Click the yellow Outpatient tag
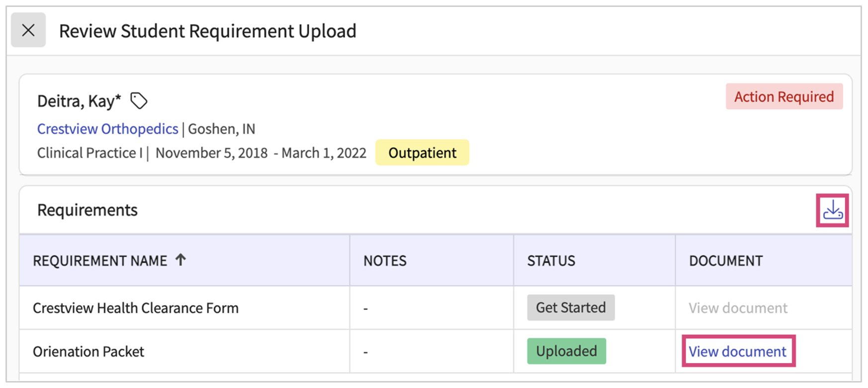This screenshot has height=388, width=868. (x=422, y=153)
